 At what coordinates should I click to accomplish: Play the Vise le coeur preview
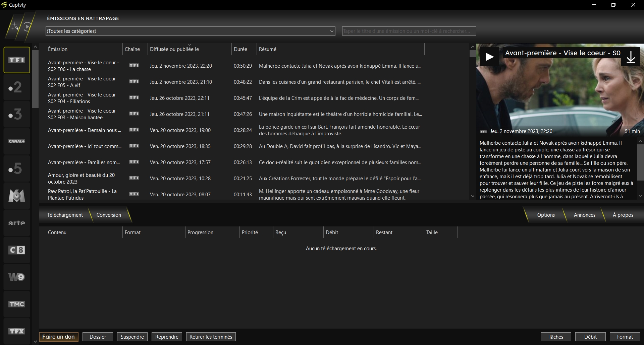click(489, 57)
